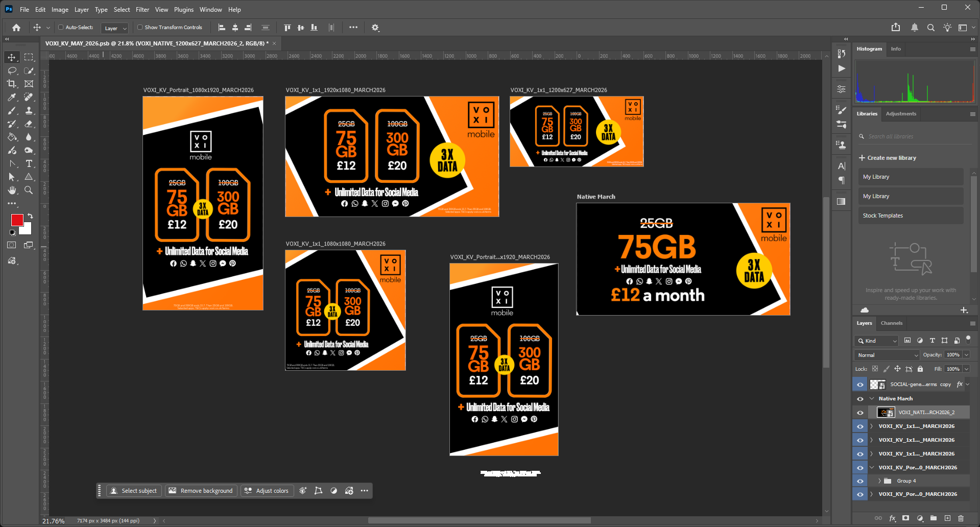Select the Eyedropper tool
This screenshot has height=527, width=980.
coord(12,97)
